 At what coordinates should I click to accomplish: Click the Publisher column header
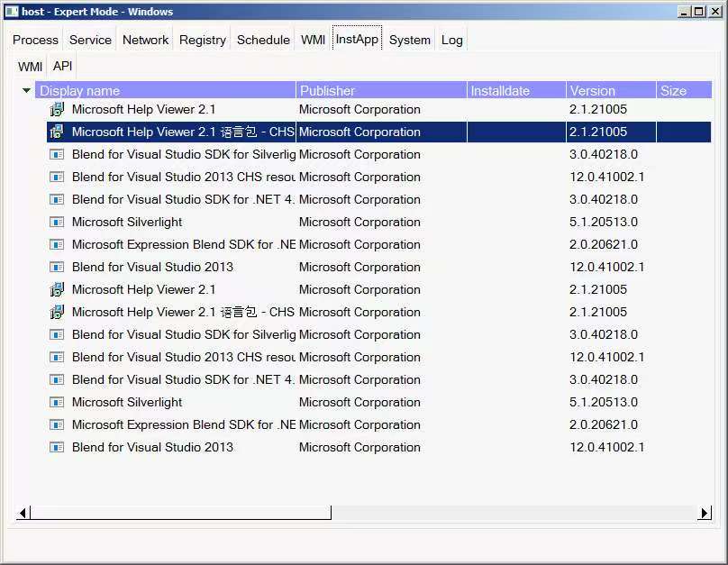point(380,91)
